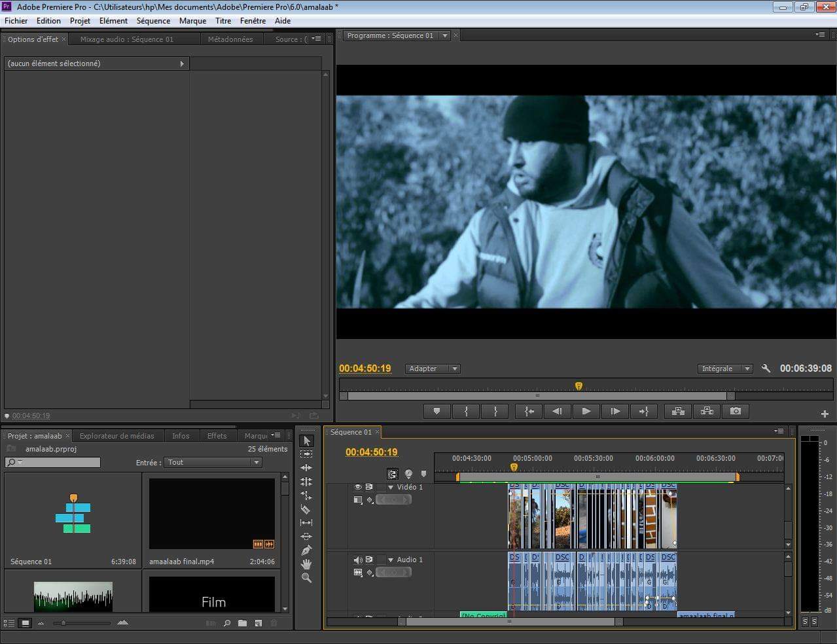Create a new bin folder
This screenshot has height=644, width=837.
tap(243, 623)
